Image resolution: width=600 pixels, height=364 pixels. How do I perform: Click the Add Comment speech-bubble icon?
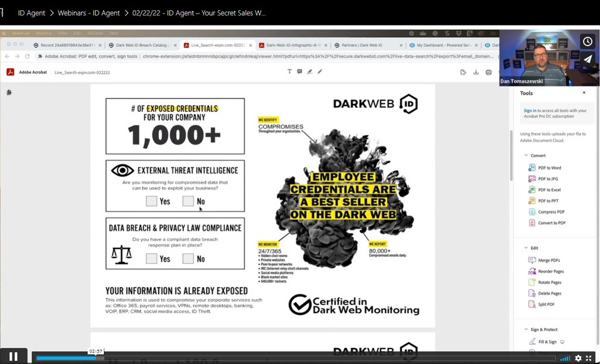click(300, 72)
